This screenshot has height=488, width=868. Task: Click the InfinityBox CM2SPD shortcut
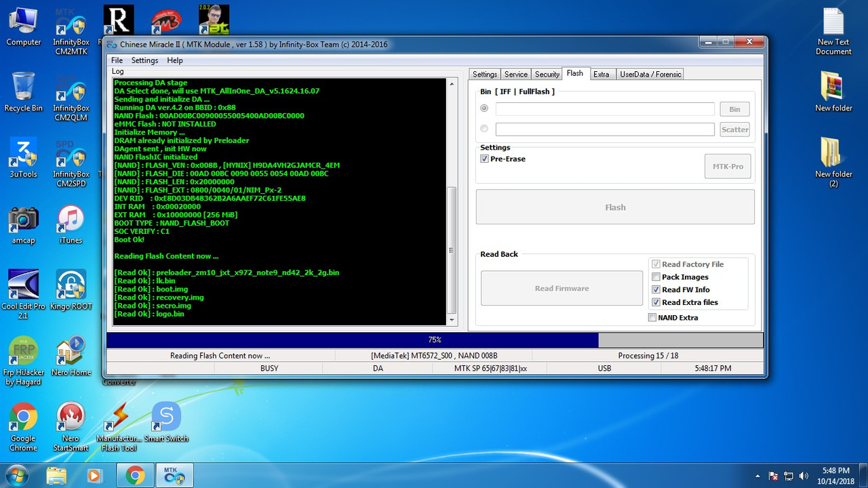pyautogui.click(x=71, y=164)
